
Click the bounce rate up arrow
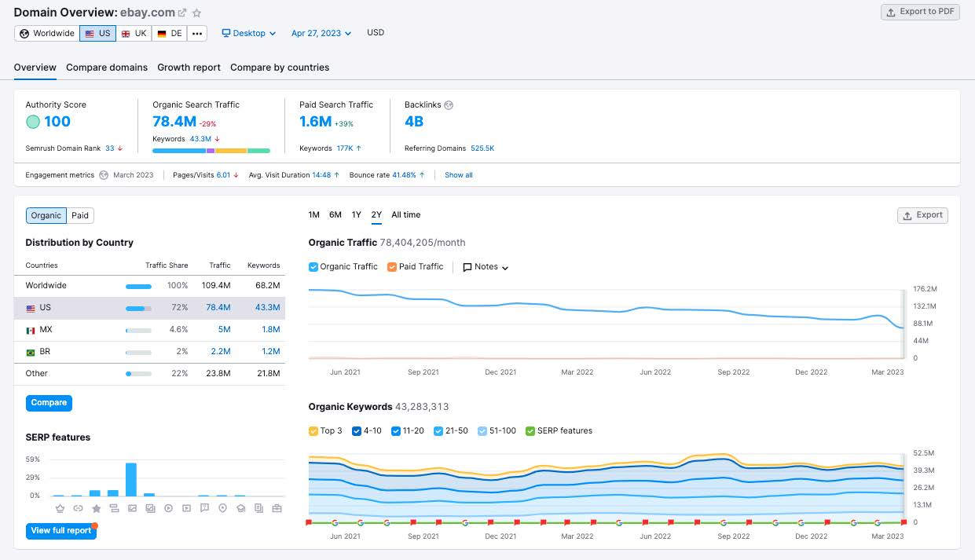tap(422, 175)
